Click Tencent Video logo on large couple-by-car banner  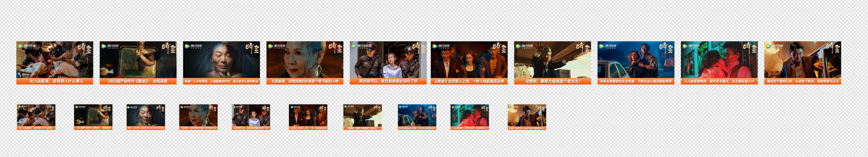click(x=608, y=46)
